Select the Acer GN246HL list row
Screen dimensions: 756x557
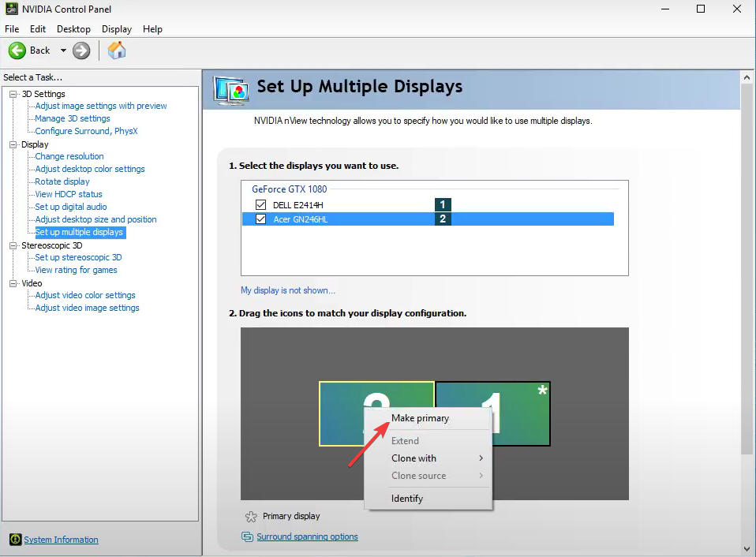(x=429, y=219)
